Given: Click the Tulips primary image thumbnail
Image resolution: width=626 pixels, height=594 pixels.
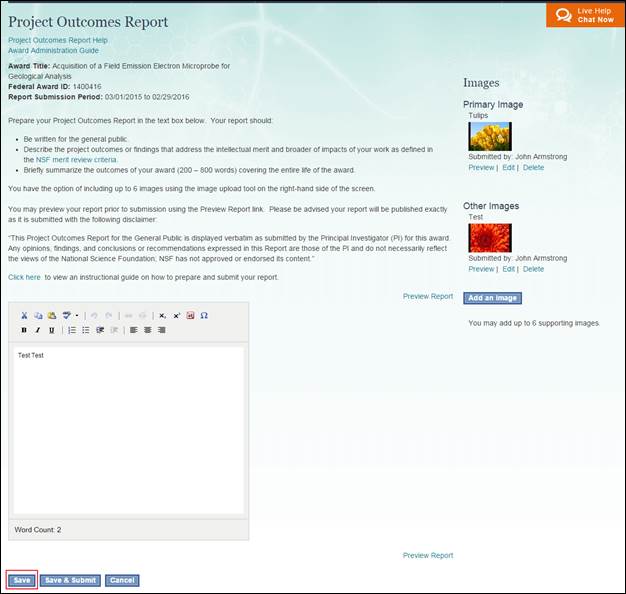Looking at the screenshot, I should click(489, 136).
